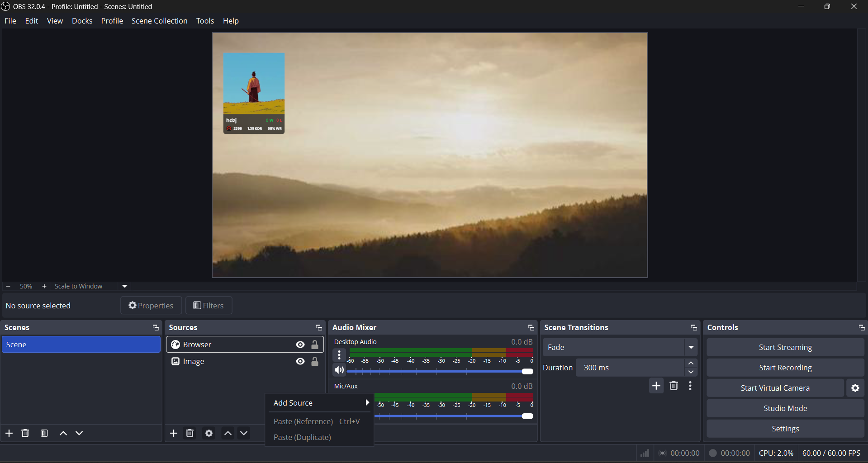This screenshot has height=463, width=868.
Task: Expand the Fade transition dropdown
Action: (x=691, y=347)
